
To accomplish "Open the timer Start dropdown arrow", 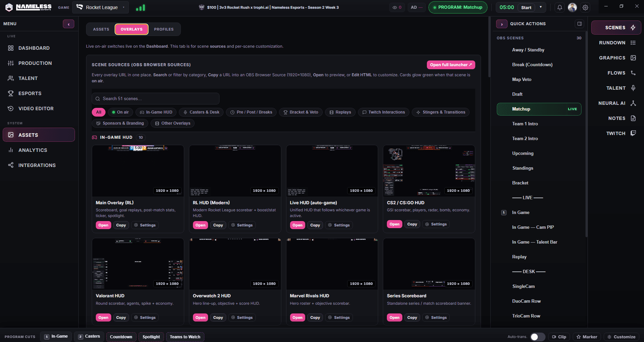I will (x=540, y=7).
